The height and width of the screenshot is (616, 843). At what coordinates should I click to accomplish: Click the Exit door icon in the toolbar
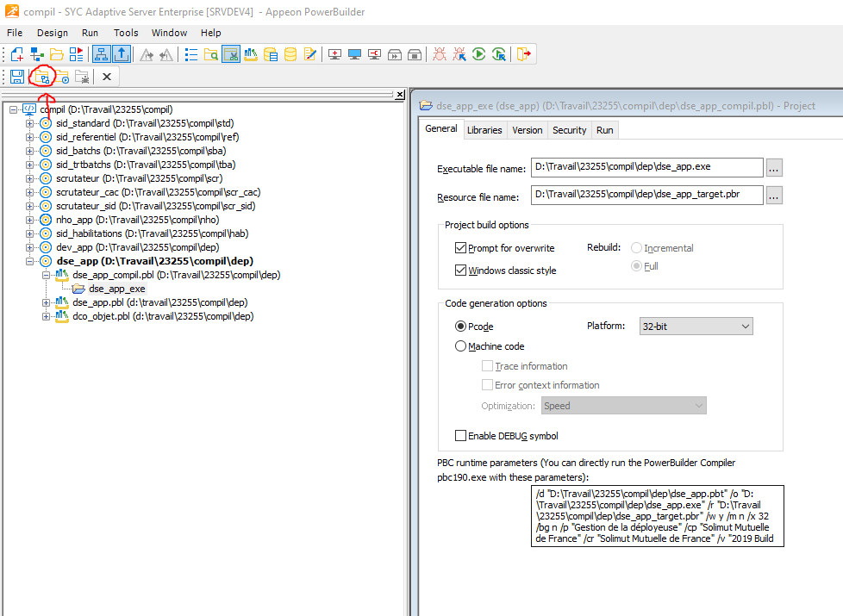pos(523,54)
